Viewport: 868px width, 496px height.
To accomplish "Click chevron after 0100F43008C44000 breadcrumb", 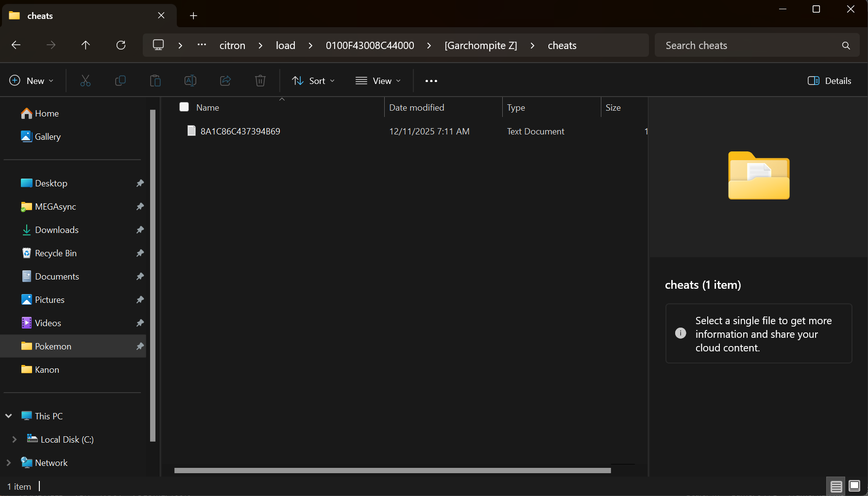I will point(429,45).
